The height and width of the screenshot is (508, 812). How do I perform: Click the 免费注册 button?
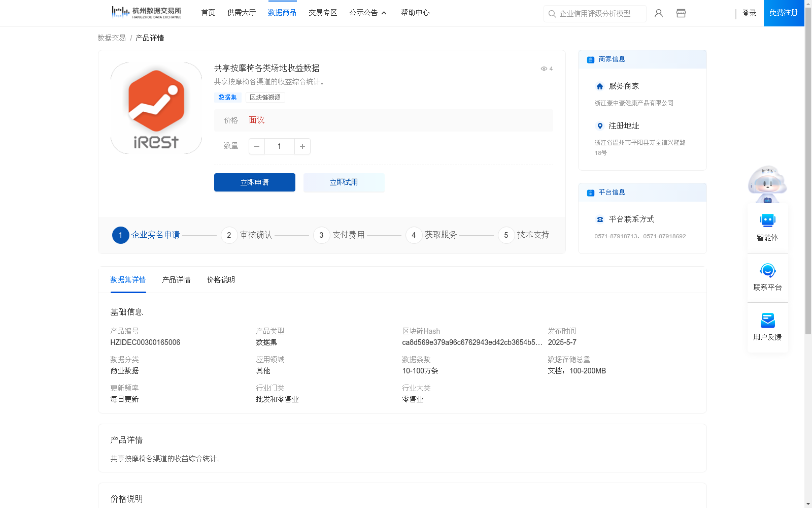tap(784, 13)
